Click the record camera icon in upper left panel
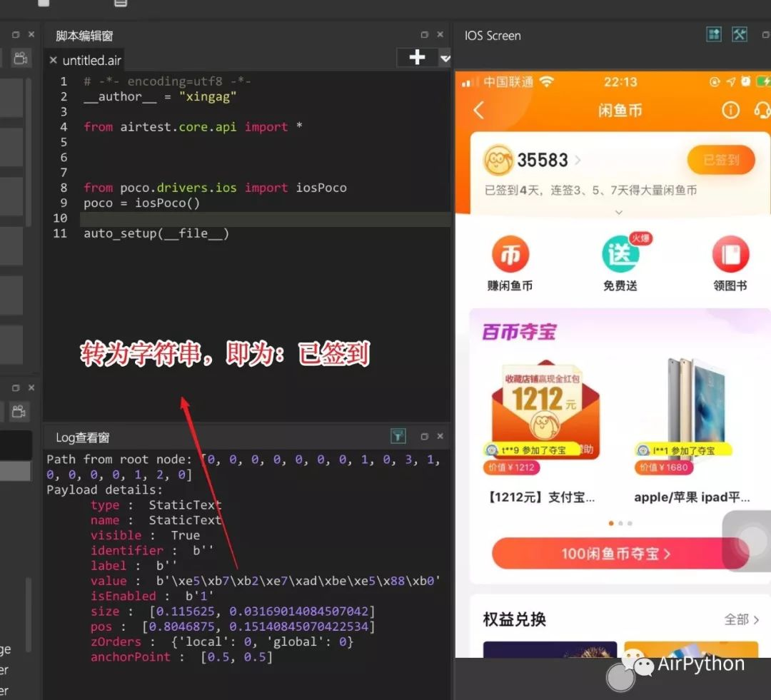Image resolution: width=771 pixels, height=700 pixels. point(20,58)
